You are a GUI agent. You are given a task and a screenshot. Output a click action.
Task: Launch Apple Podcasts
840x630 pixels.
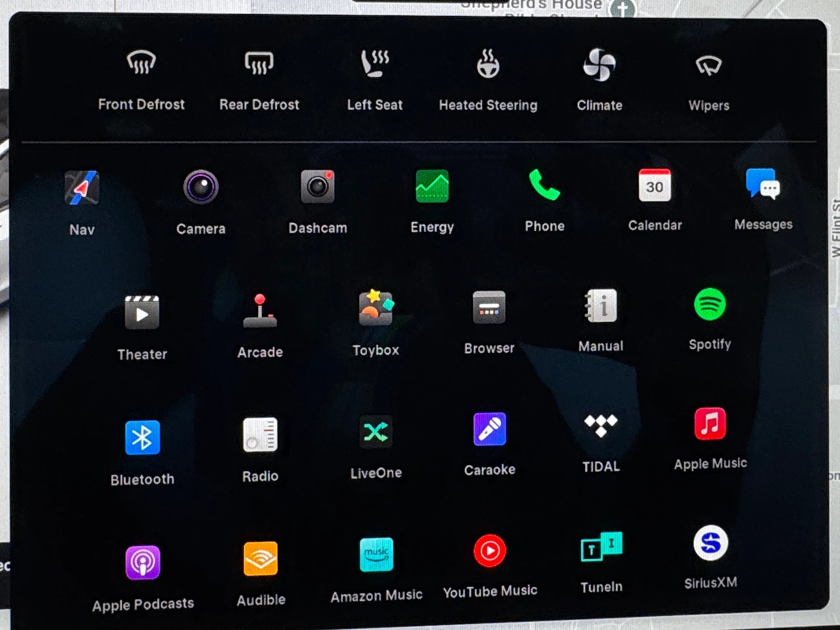(x=142, y=563)
